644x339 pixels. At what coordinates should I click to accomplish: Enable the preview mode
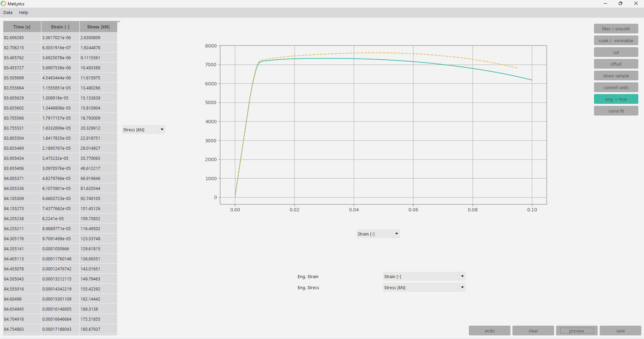(x=576, y=330)
